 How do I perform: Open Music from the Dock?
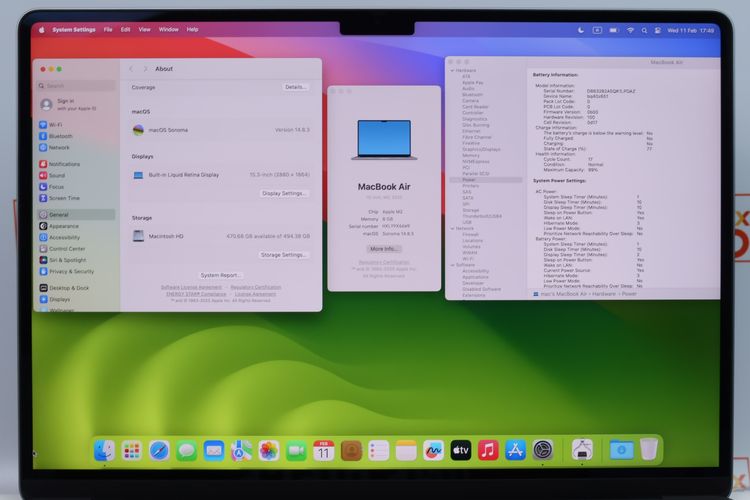click(x=488, y=450)
